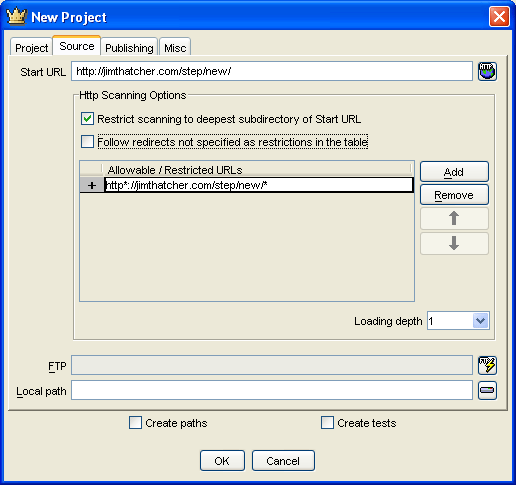Click the Remove button
The height and width of the screenshot is (485, 516).
[x=454, y=195]
